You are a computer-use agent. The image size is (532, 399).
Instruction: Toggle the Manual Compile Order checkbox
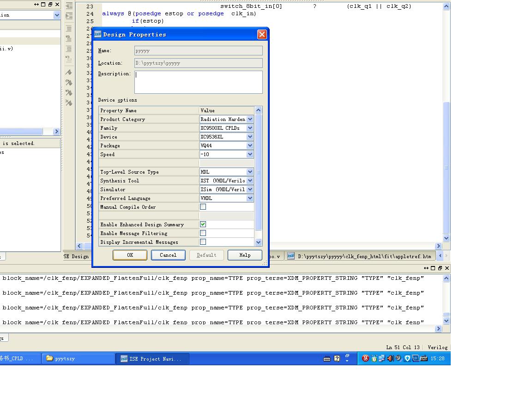203,206
